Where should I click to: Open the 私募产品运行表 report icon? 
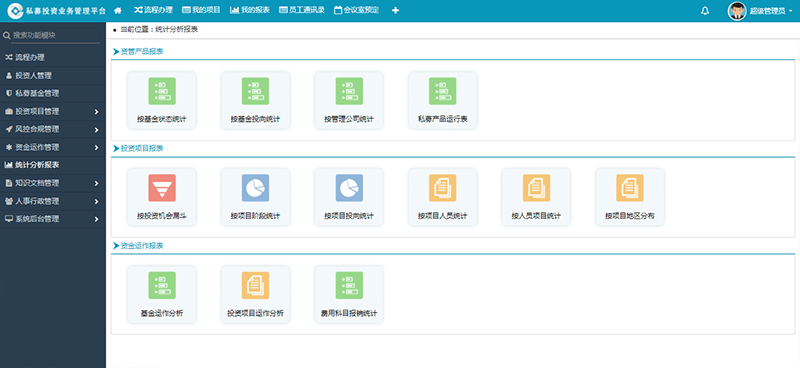[442, 91]
